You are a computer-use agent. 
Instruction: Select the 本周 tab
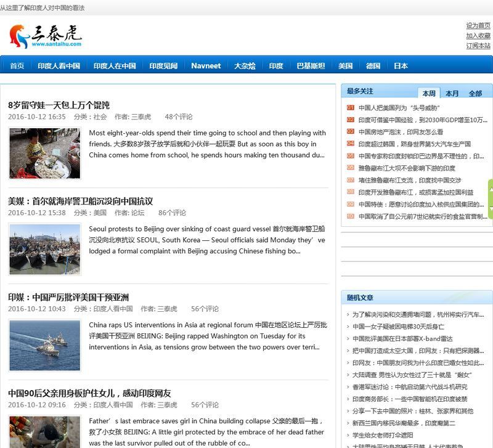tap(429, 93)
